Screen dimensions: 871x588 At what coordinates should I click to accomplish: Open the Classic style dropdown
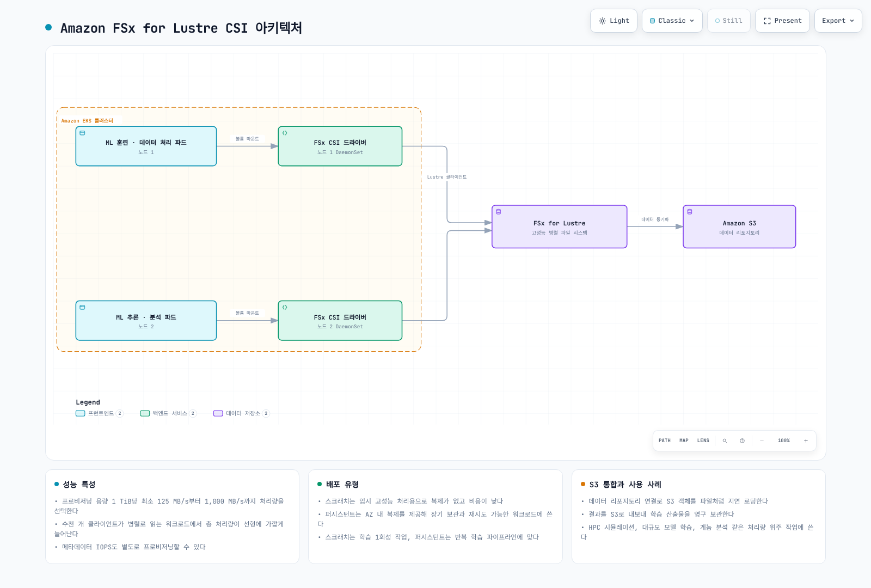[672, 21]
